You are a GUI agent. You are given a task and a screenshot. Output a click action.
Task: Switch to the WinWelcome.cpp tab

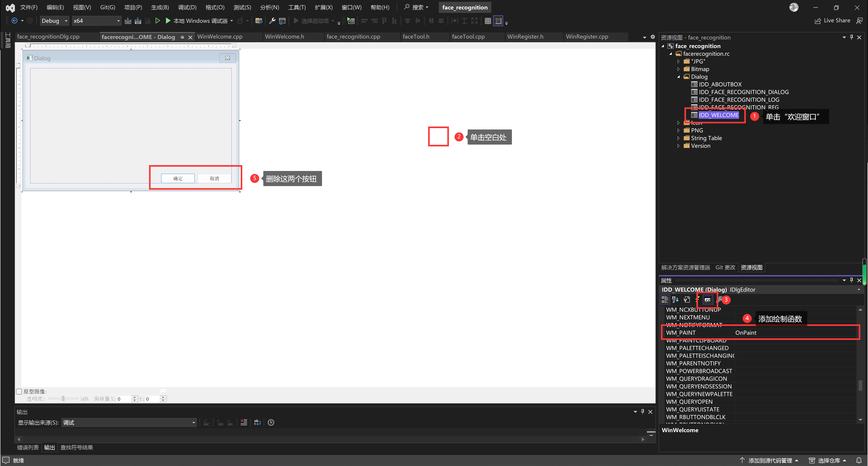220,37
